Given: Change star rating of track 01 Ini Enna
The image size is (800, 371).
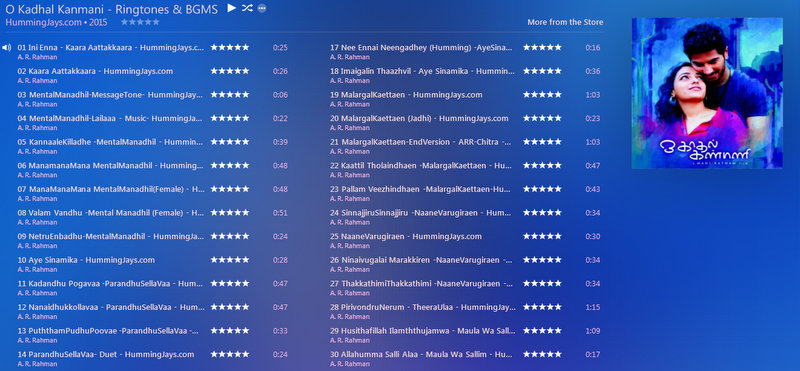Looking at the screenshot, I should pos(230,47).
